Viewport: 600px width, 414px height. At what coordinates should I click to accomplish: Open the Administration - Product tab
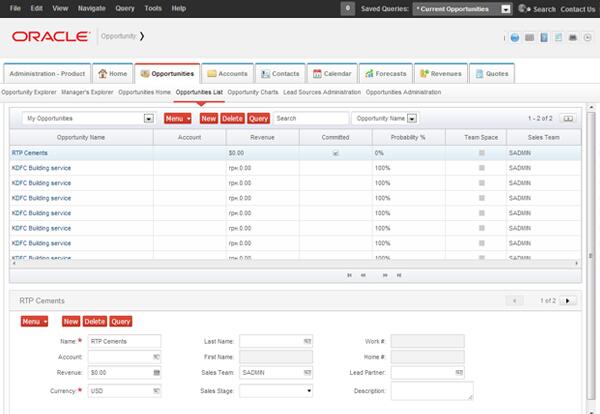47,73
